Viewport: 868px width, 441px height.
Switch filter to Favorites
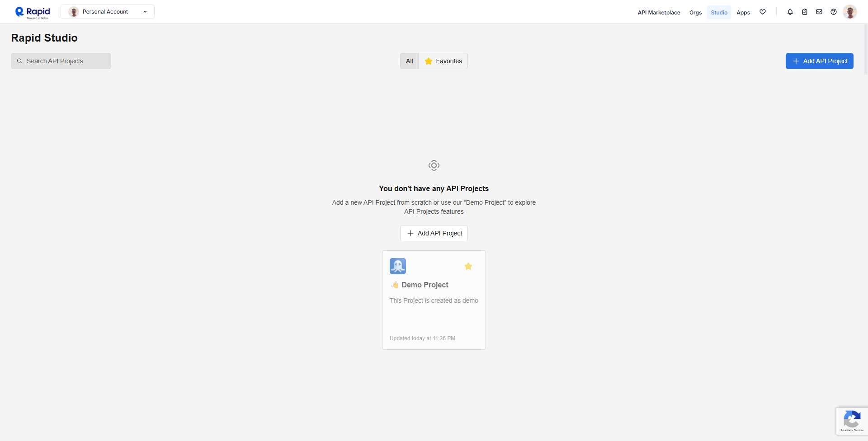tap(443, 61)
